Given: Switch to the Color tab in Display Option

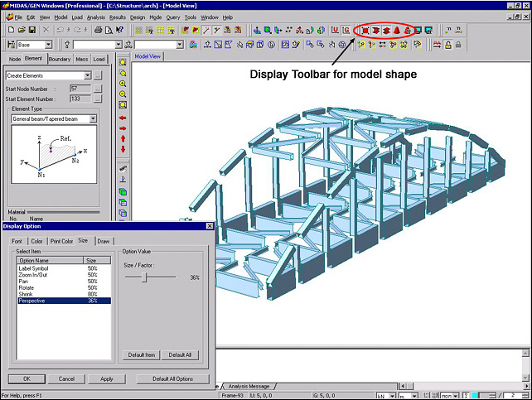Looking at the screenshot, I should click(36, 241).
